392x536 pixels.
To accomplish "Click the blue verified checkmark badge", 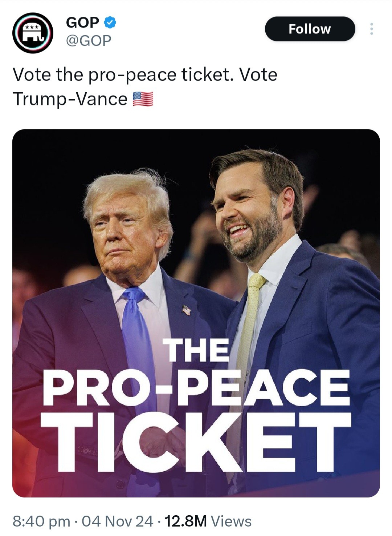I will tap(110, 23).
